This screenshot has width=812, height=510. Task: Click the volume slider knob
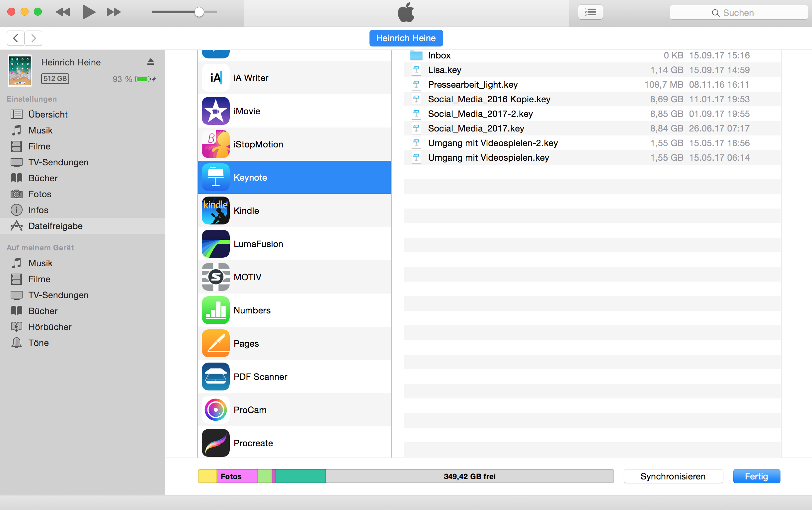(199, 12)
